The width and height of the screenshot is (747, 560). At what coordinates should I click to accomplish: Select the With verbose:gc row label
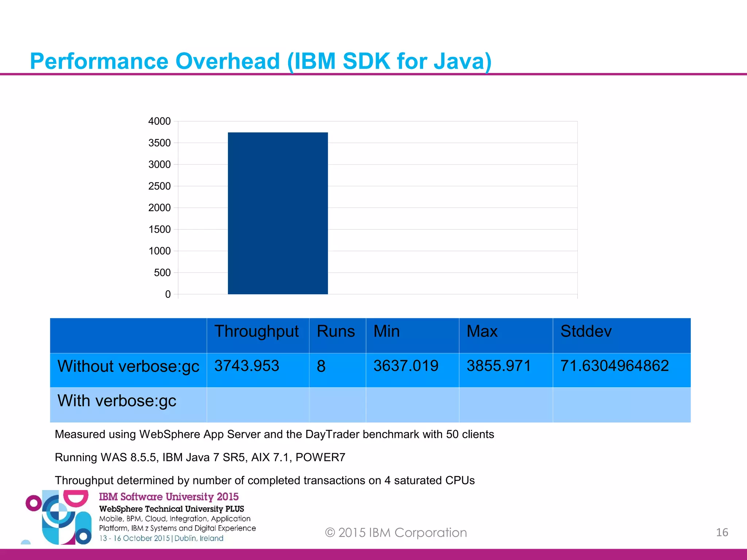pos(117,401)
